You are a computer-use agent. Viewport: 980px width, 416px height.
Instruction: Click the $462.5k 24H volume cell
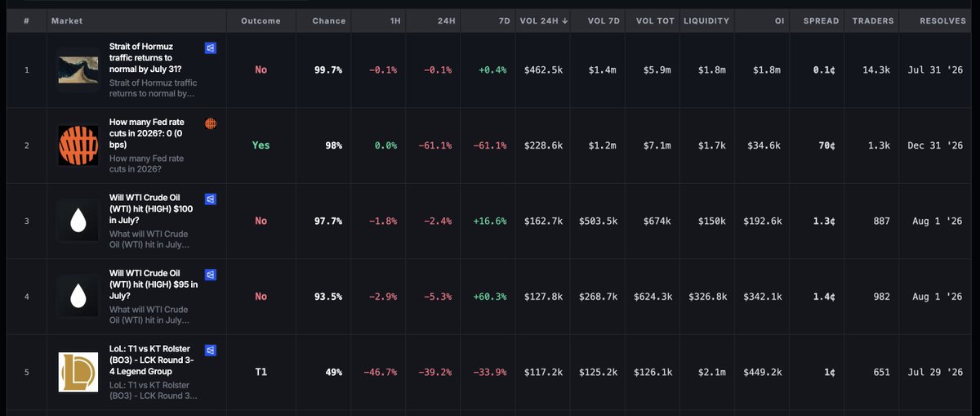click(x=543, y=70)
